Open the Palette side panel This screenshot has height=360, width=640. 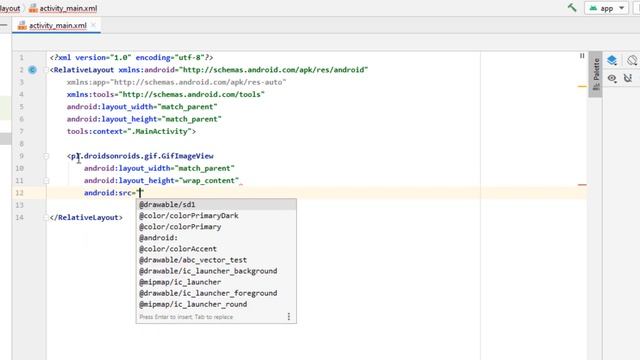[596, 74]
